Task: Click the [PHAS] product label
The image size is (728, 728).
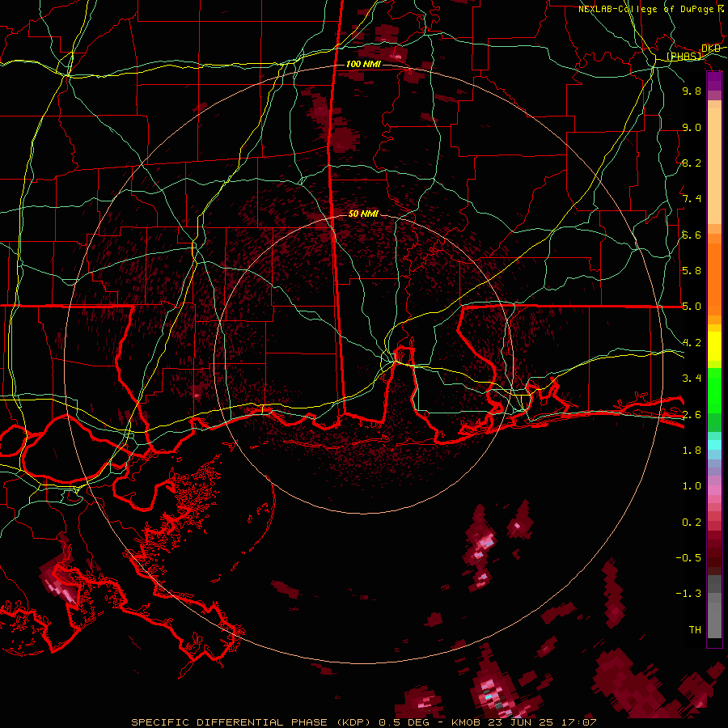Action: point(684,56)
